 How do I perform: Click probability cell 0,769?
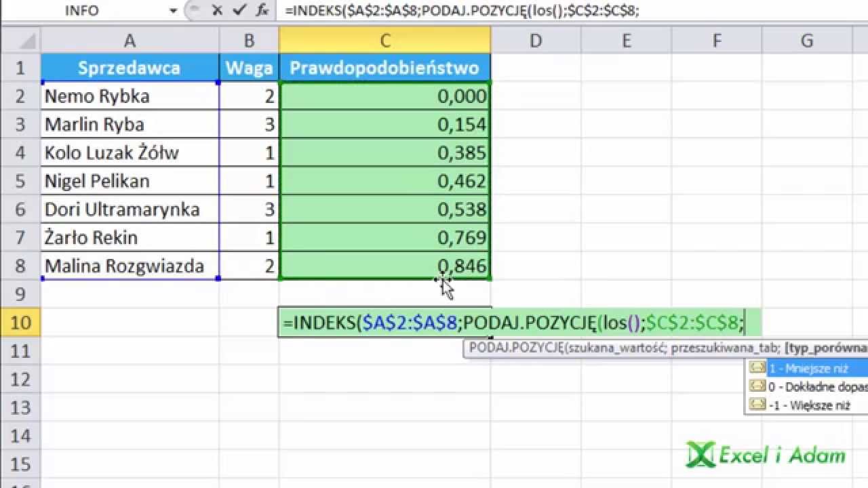[x=384, y=237]
